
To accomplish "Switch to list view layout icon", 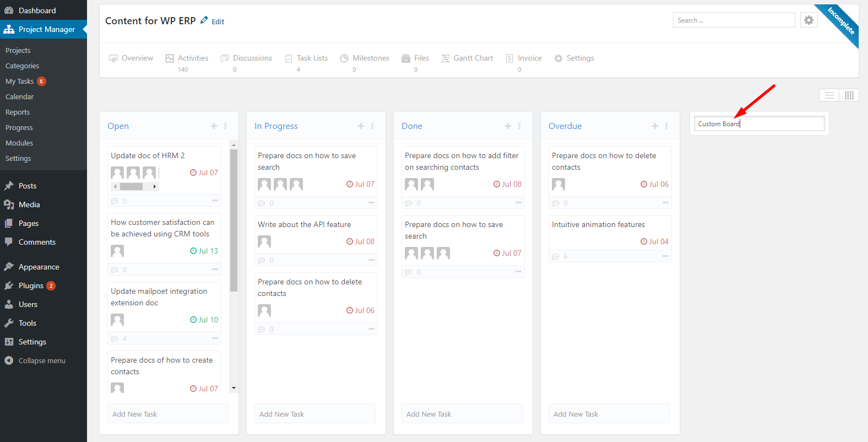I will (829, 95).
